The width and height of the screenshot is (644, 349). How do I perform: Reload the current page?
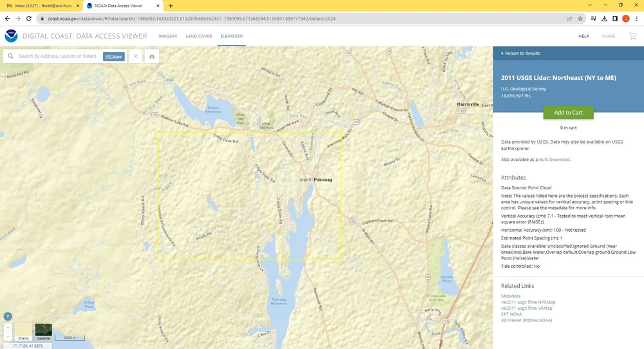29,19
